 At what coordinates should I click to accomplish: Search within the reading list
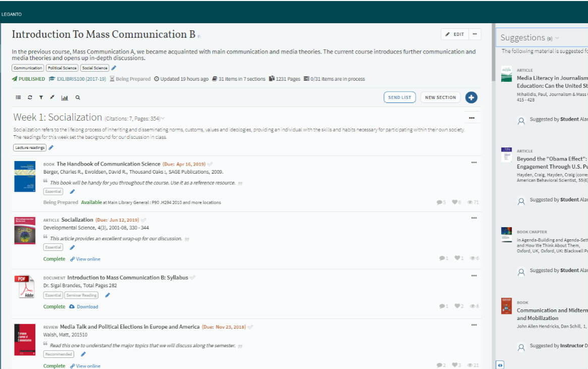point(77,97)
